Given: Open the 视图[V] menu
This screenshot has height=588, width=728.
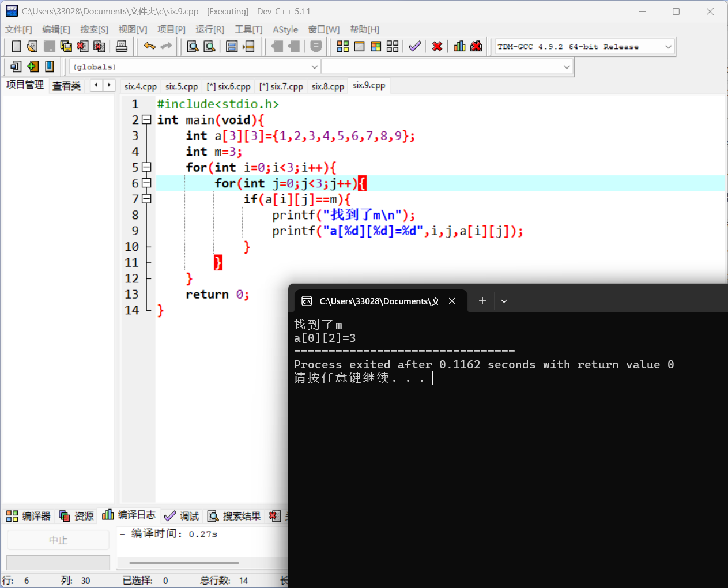Looking at the screenshot, I should pyautogui.click(x=133, y=29).
